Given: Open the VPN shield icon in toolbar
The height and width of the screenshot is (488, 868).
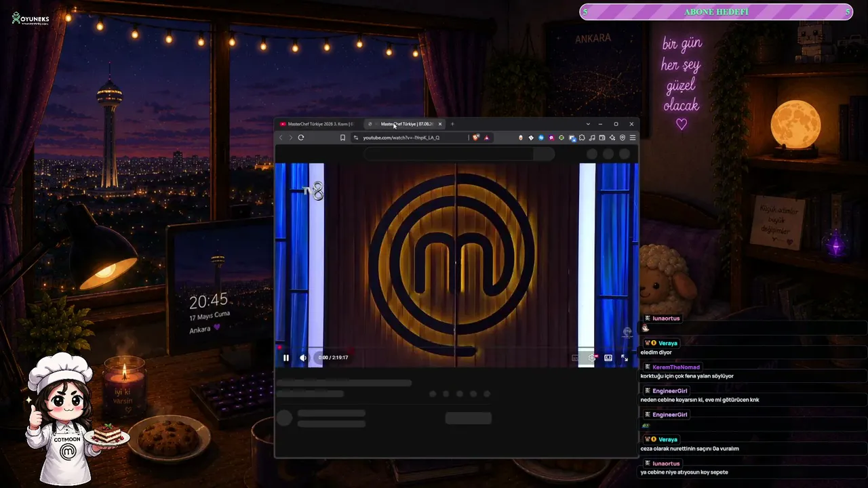Looking at the screenshot, I should pos(623,138).
